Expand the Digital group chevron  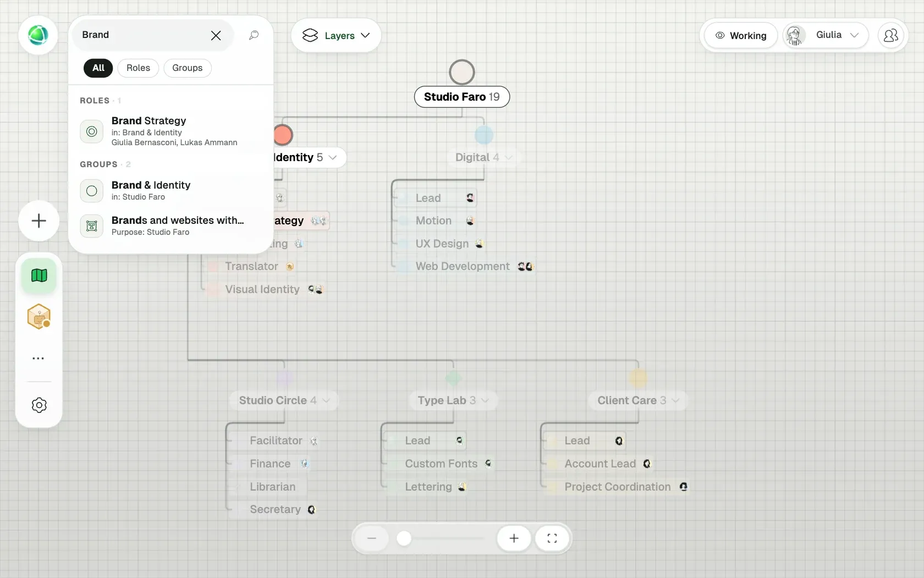[x=509, y=158]
